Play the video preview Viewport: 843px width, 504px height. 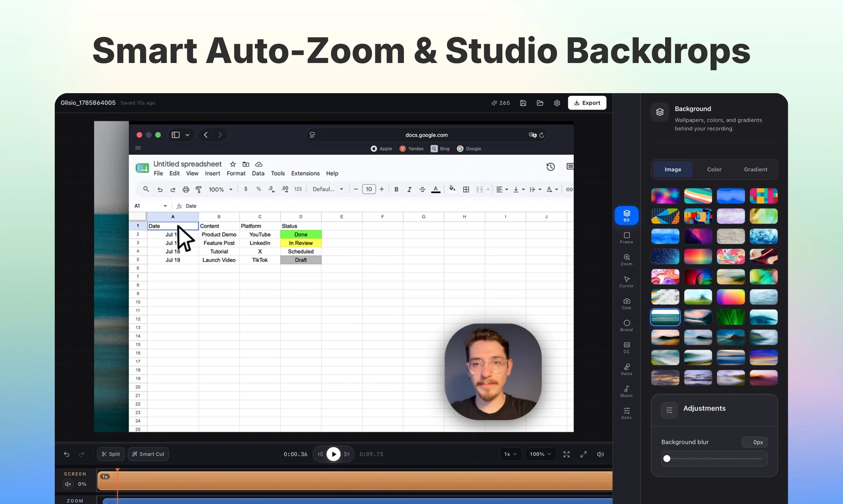[x=334, y=454]
